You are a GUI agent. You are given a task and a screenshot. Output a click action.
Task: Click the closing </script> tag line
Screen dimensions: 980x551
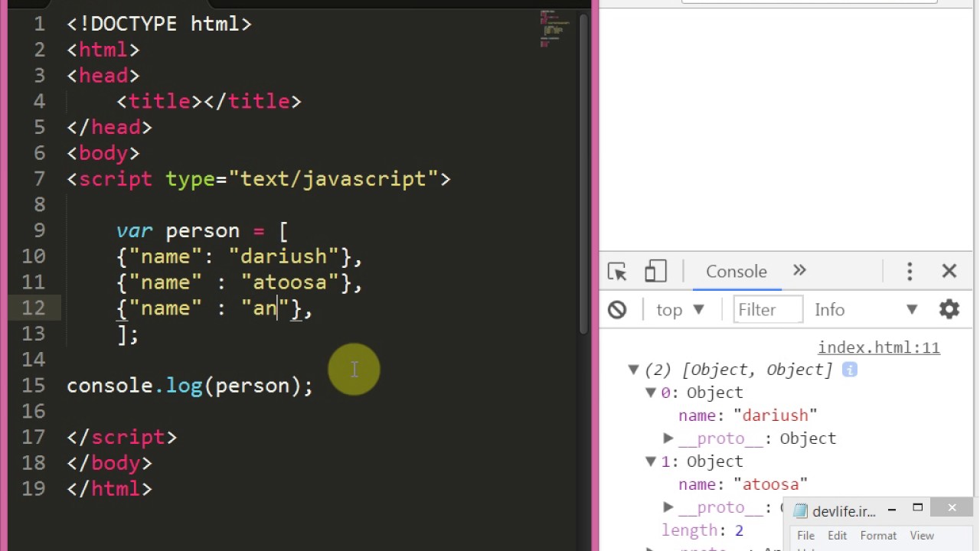point(122,438)
